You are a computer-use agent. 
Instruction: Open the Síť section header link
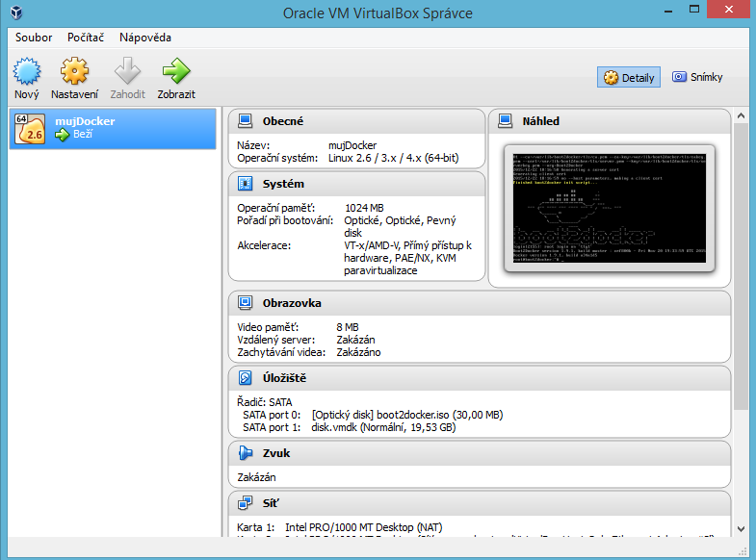pos(271,503)
